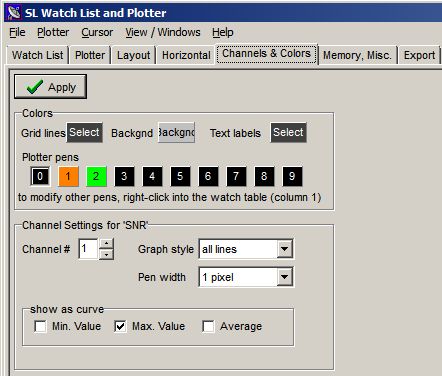Click the 'show as curve' group label
Viewport: 442px width, 376px height.
(67, 309)
